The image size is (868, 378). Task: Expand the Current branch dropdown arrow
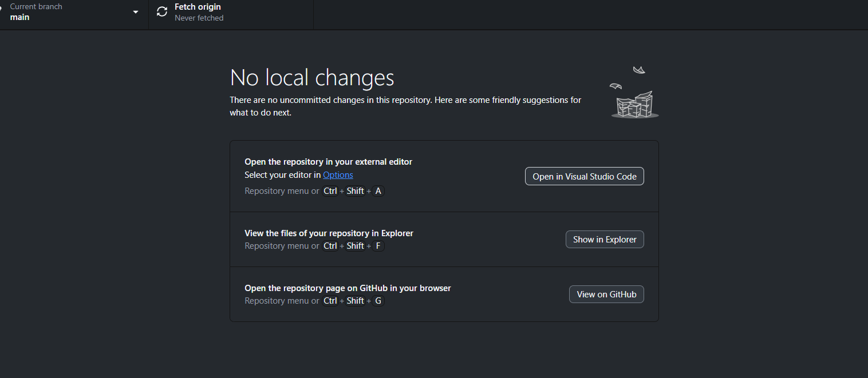136,12
